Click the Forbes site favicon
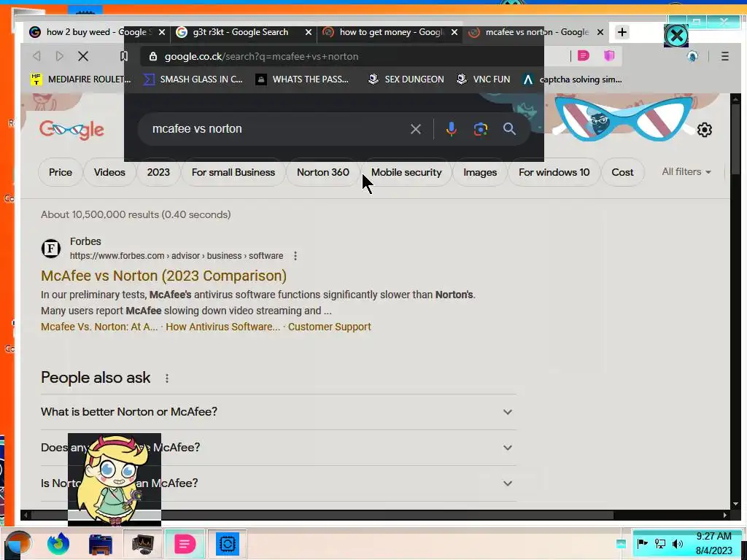The image size is (747, 560). (51, 249)
